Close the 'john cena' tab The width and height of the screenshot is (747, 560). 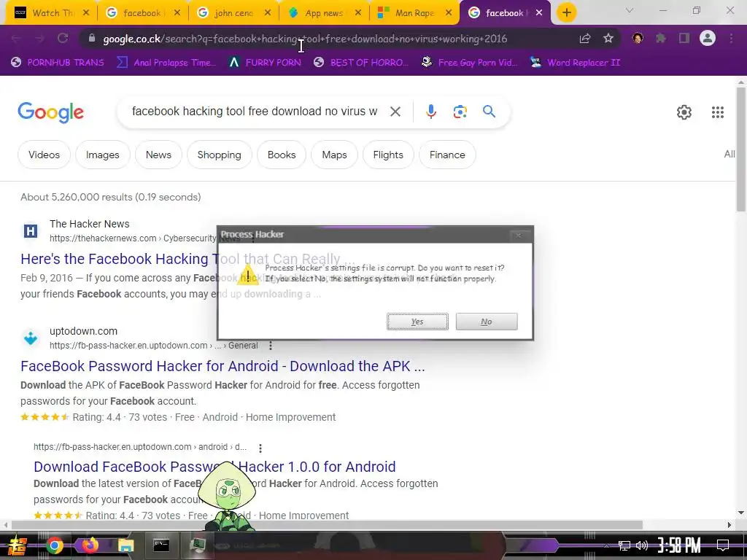268,13
